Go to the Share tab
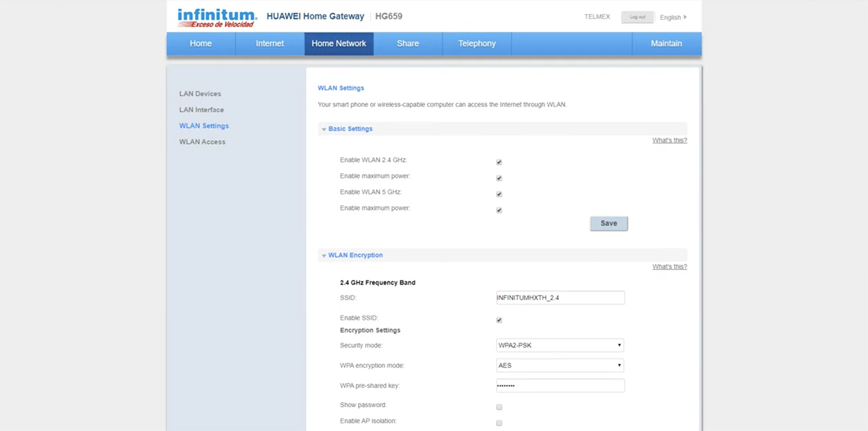This screenshot has width=868, height=431. (408, 43)
